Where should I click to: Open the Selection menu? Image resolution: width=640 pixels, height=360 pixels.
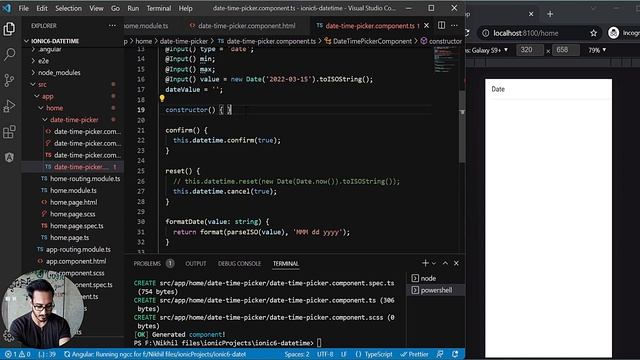(x=68, y=8)
